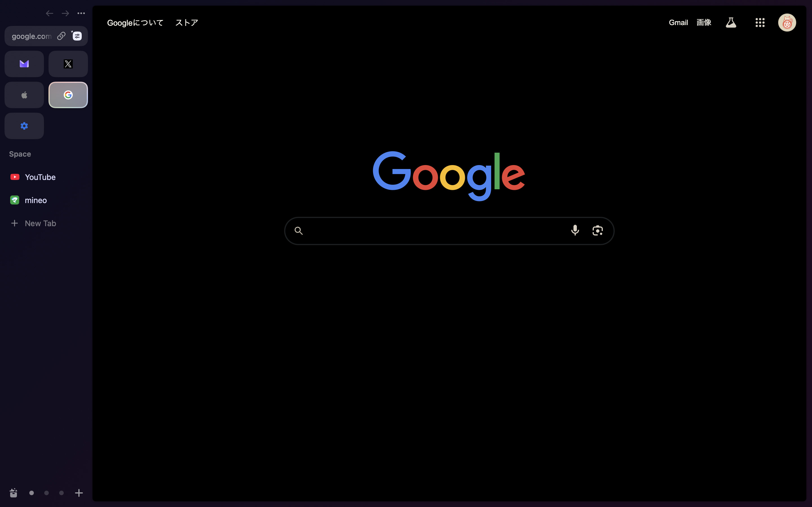The width and height of the screenshot is (812, 507).
Task: Click the Gmail link
Action: [x=678, y=23]
